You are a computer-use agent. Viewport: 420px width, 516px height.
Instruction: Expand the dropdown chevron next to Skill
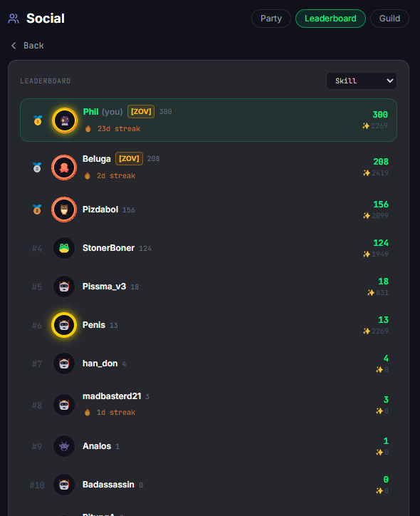pos(390,81)
